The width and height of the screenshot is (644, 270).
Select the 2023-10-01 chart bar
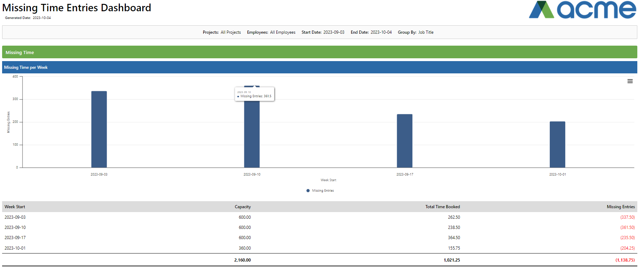[x=558, y=144]
